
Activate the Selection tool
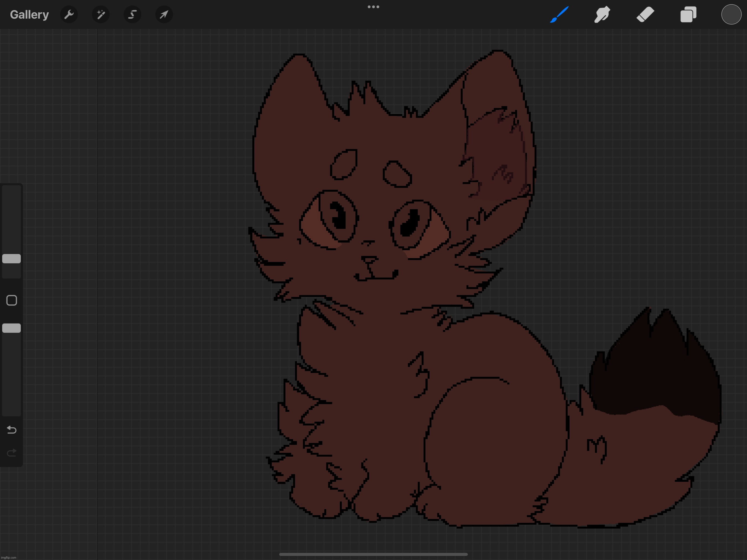pyautogui.click(x=132, y=14)
